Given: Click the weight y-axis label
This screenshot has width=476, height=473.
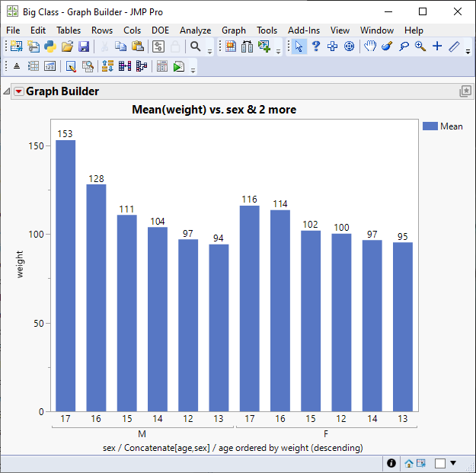Looking at the screenshot, I should tap(20, 264).
